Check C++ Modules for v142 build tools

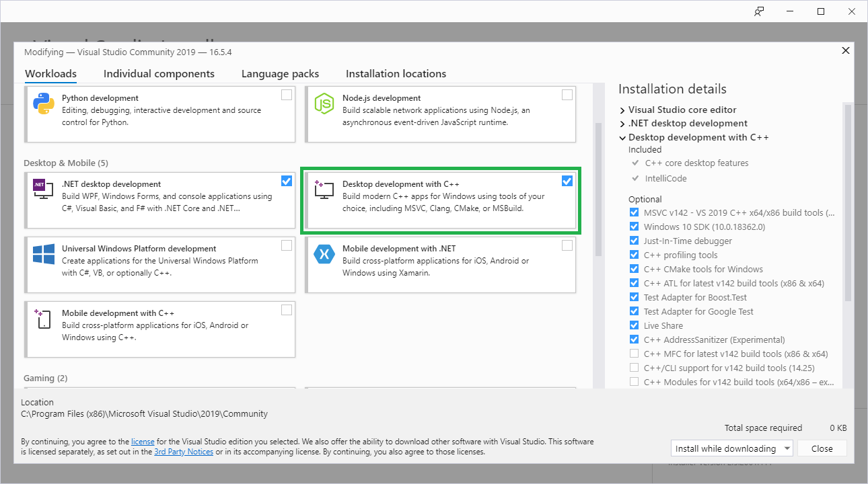[634, 382]
